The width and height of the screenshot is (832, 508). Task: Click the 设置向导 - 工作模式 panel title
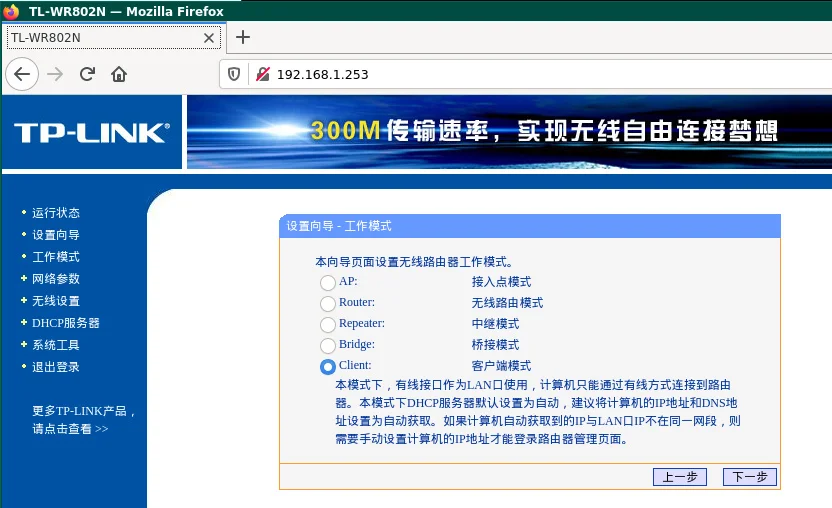(339, 226)
